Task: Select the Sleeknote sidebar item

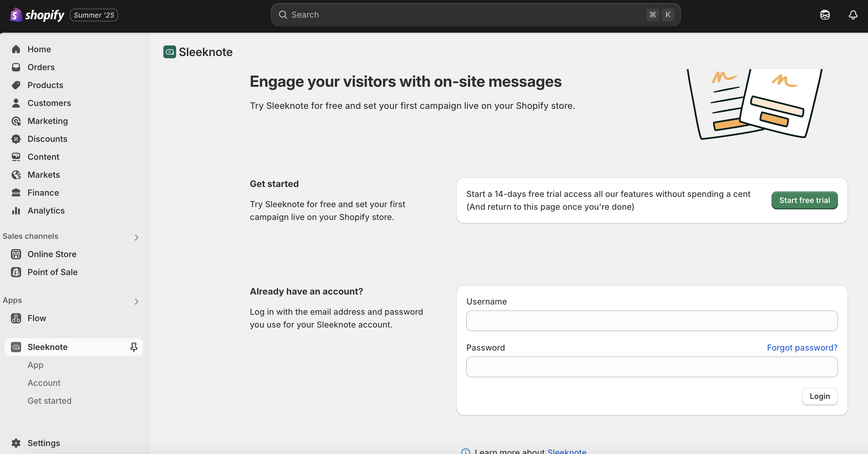Action: tap(73, 347)
